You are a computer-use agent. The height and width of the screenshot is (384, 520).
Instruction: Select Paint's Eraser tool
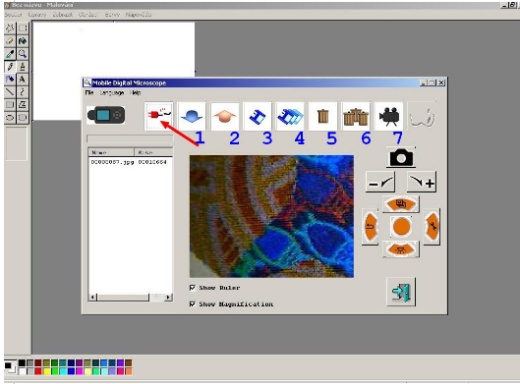coord(10,41)
